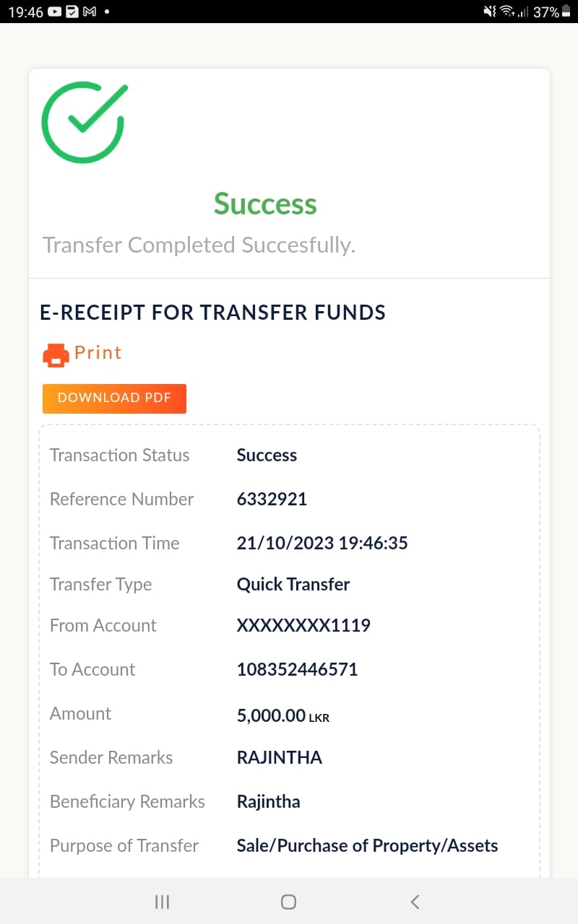Tap the transaction time value
Screen dimensions: 578x924
tap(322, 544)
